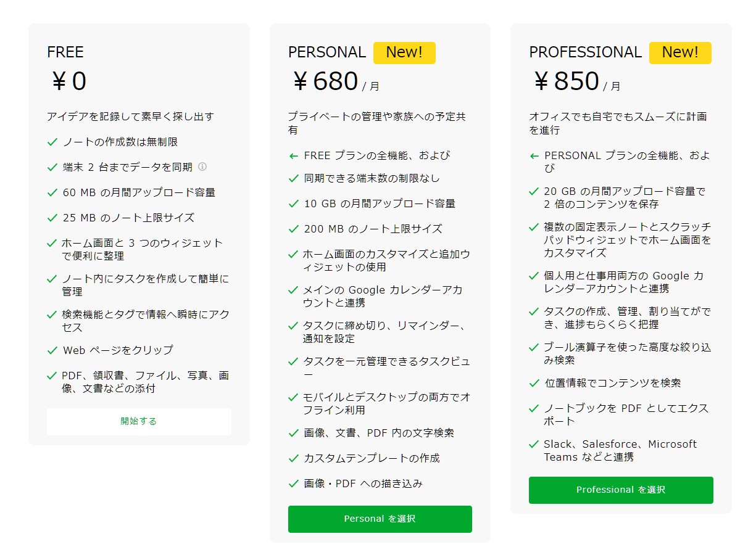Click the checkmark beside 'カスタムテンプレートの作成'
The width and height of the screenshot is (756, 555).
coord(292,459)
